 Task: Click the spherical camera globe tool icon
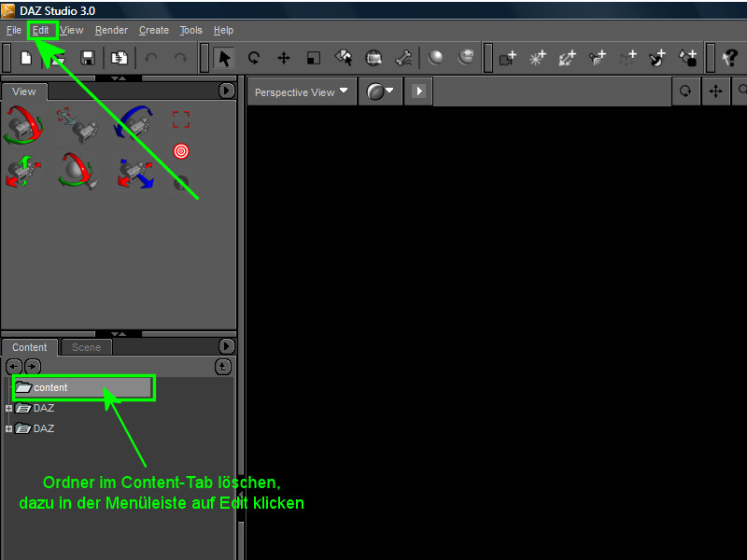[x=373, y=58]
